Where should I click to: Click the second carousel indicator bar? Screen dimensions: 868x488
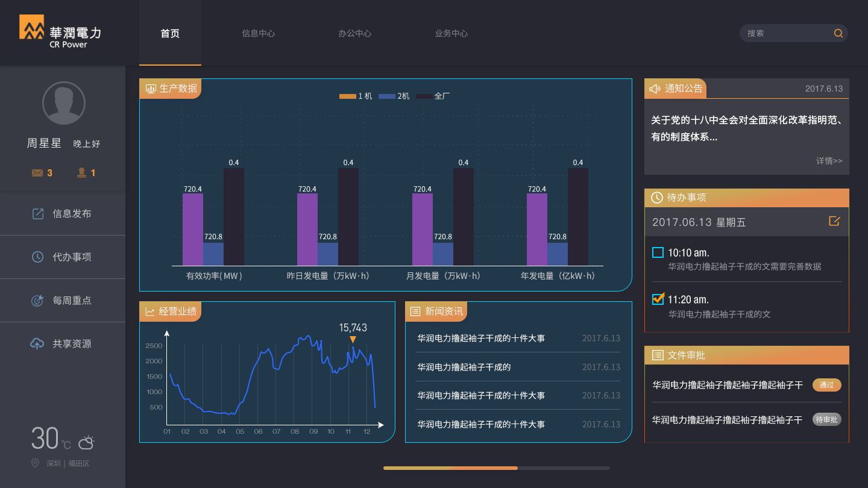pos(564,468)
